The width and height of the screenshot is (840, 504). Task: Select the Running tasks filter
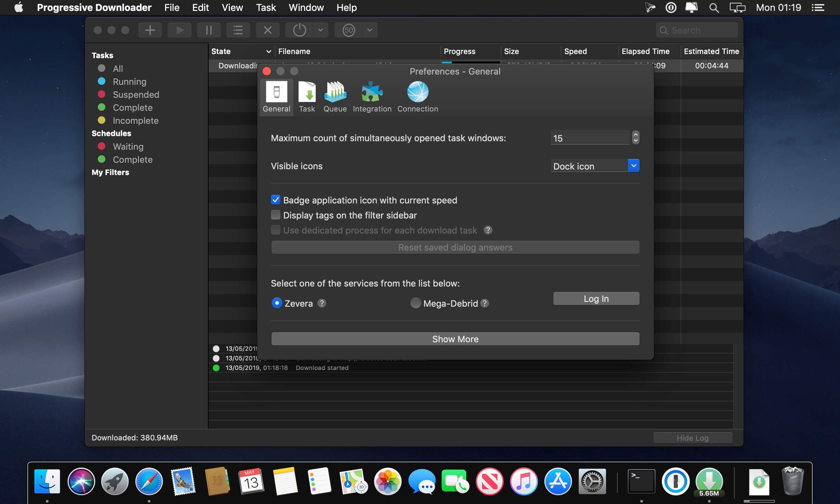point(129,82)
